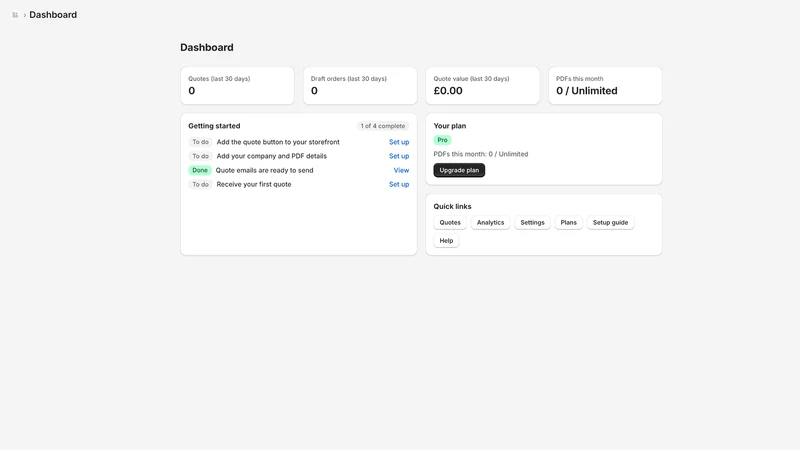Open the Plans quick link
This screenshot has height=450, width=800.
point(568,222)
